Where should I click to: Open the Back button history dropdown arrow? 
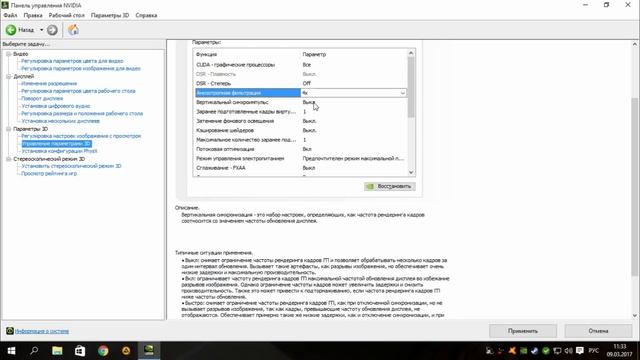point(41,30)
